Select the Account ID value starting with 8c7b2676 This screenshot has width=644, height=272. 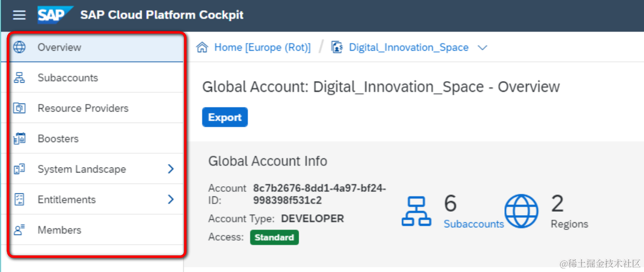[319, 194]
